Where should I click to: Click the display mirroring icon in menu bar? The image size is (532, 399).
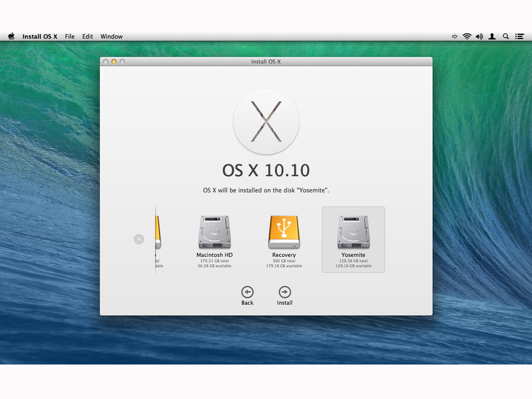pyautogui.click(x=454, y=36)
